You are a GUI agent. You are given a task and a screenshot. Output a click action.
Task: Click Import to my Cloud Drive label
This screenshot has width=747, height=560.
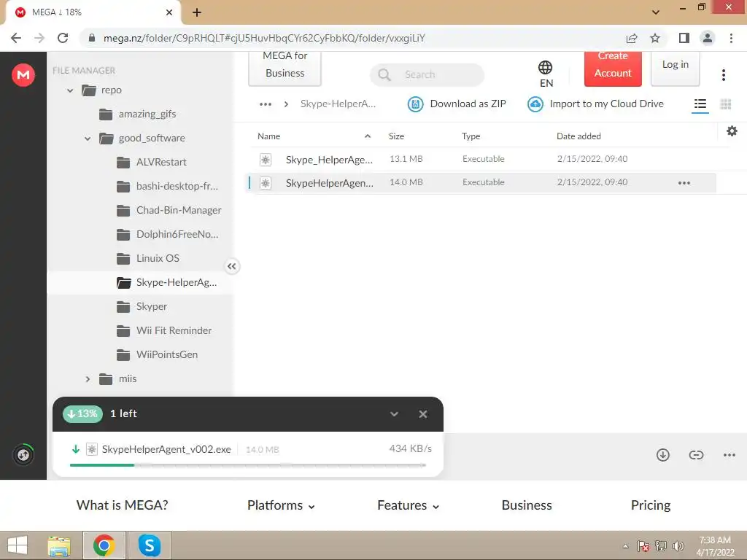pos(606,104)
